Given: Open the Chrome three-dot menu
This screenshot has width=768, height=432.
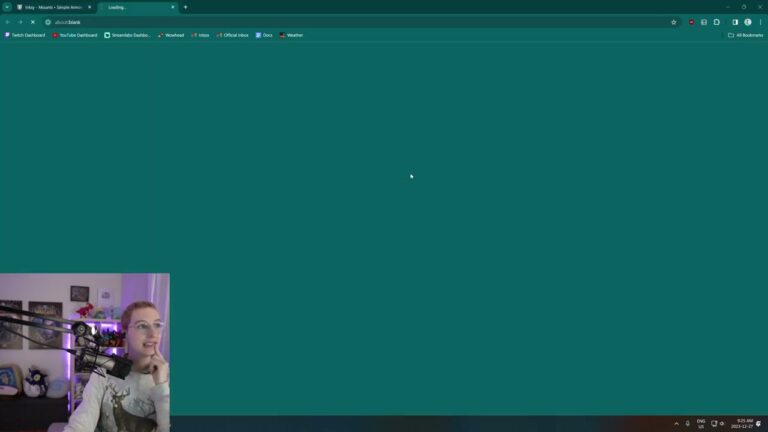Looking at the screenshot, I should point(760,22).
